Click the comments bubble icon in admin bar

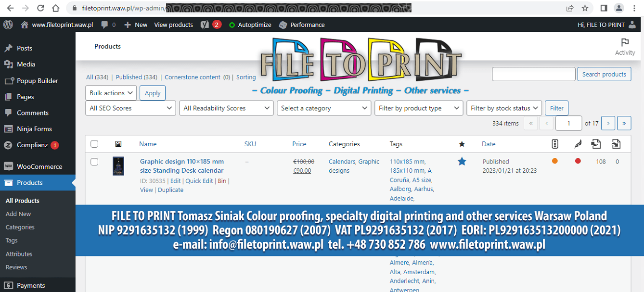pos(104,25)
